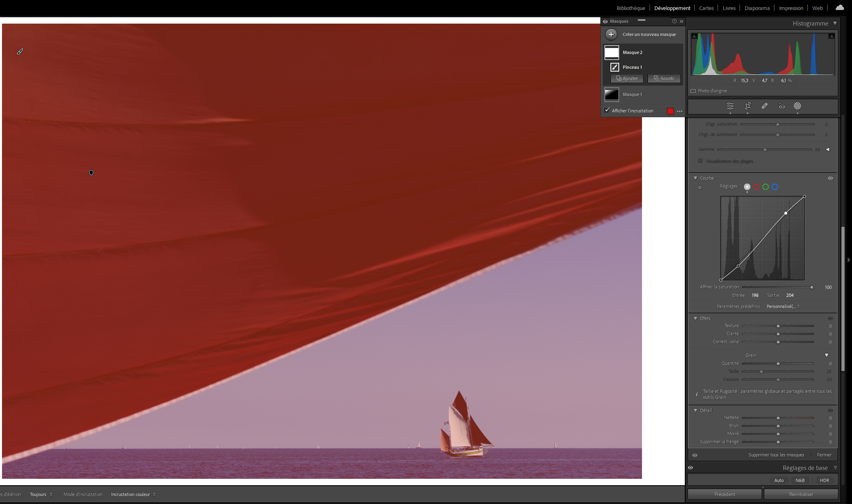Open the Crop and straighten tool
Image resolution: width=852 pixels, height=504 pixels.
pos(747,106)
